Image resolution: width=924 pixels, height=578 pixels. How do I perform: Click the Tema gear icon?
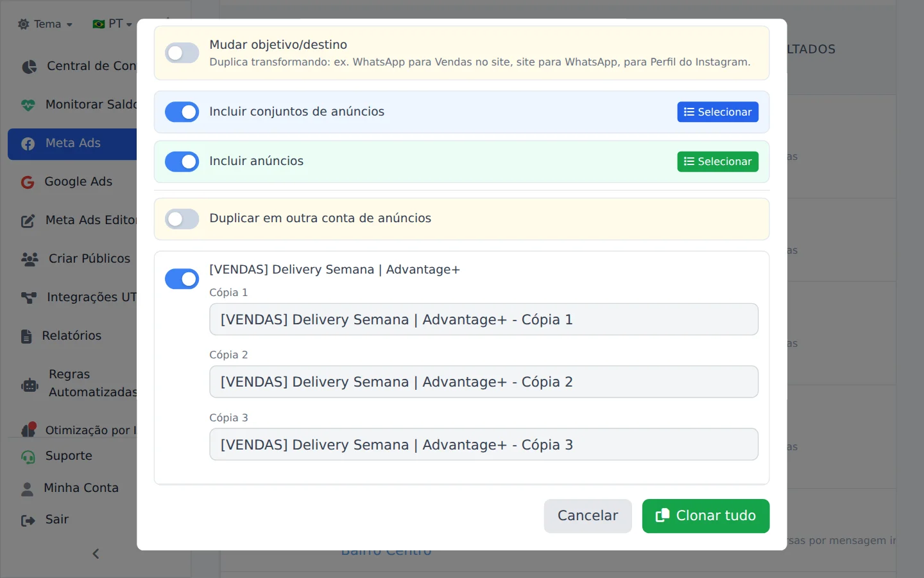24,24
